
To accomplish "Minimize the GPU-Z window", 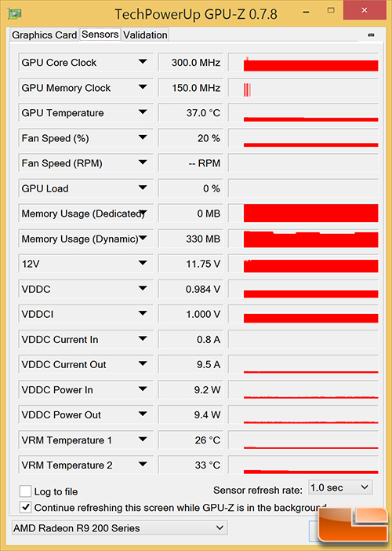I will 306,13.
